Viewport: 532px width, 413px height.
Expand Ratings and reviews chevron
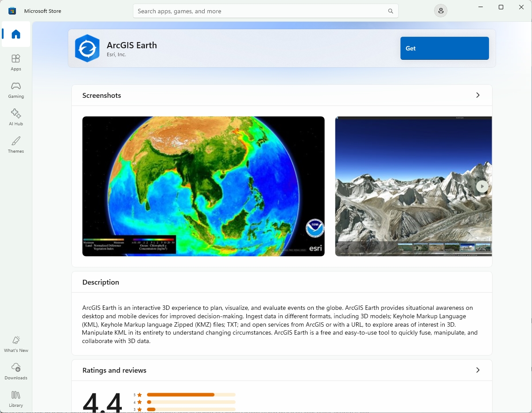478,370
